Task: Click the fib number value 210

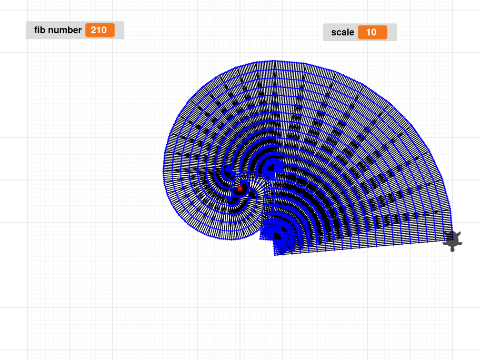Action: click(x=100, y=30)
